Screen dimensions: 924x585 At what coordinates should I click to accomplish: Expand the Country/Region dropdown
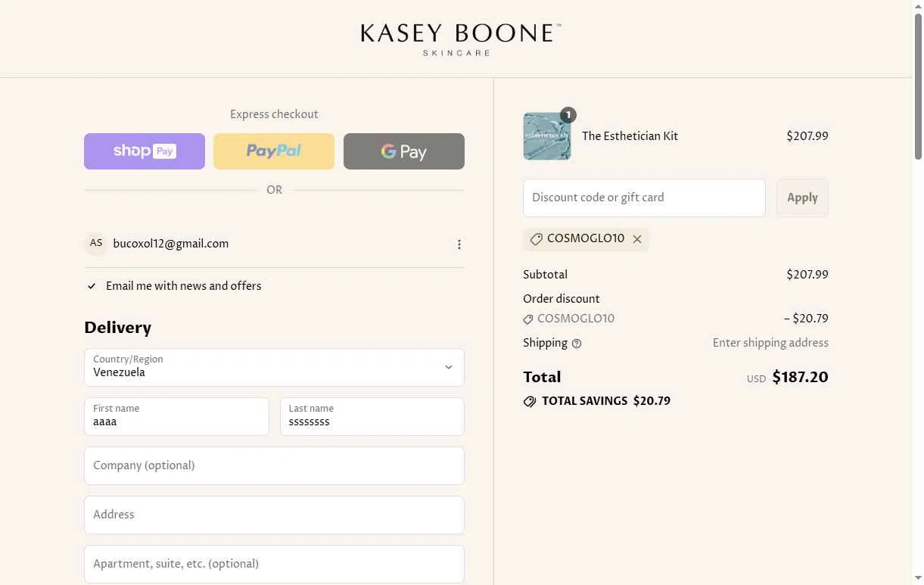(x=274, y=367)
